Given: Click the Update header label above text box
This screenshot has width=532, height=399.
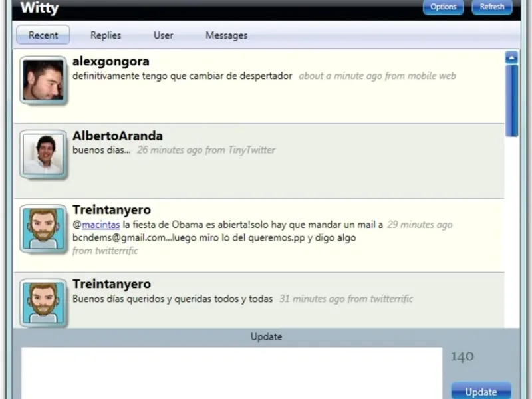Looking at the screenshot, I should pyautogui.click(x=267, y=337).
